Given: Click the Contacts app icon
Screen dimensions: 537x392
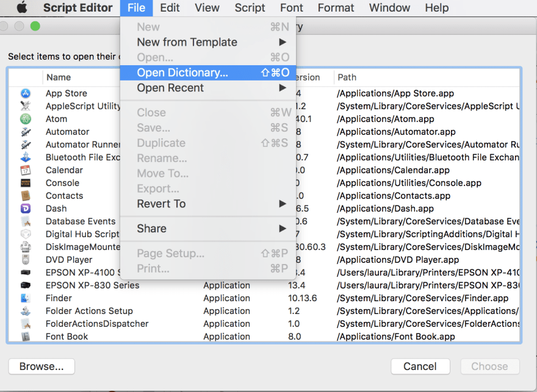Looking at the screenshot, I should point(26,196).
